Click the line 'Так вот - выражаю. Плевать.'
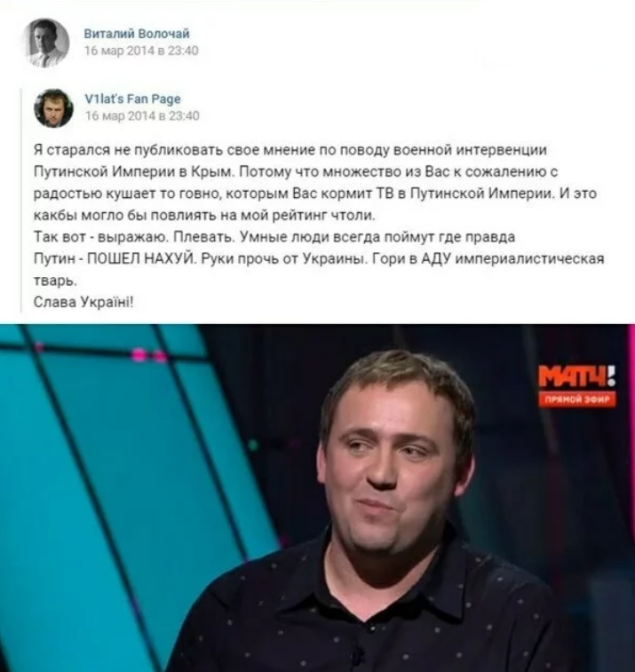 click(x=274, y=237)
